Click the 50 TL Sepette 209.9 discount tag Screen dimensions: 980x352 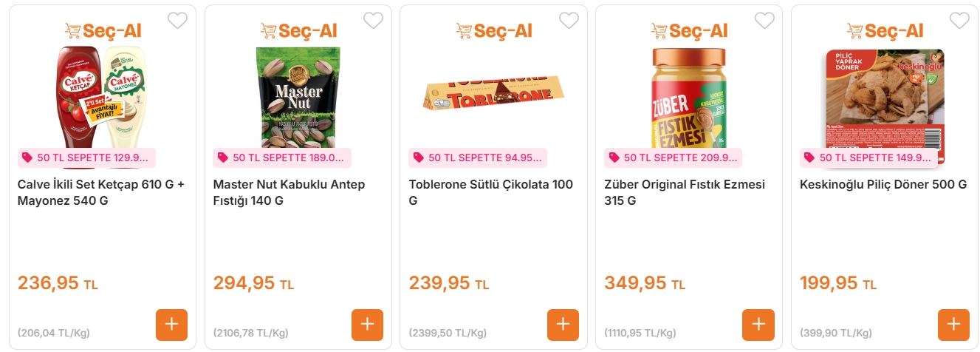[673, 158]
